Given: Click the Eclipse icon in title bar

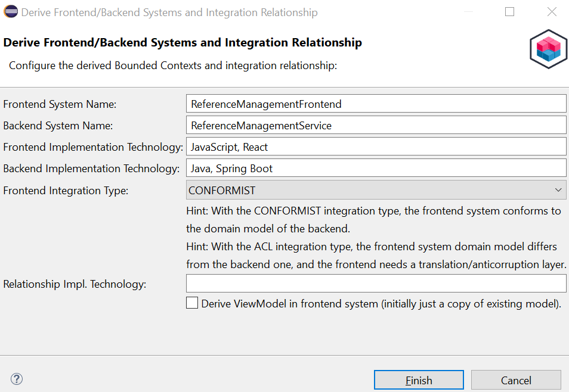Looking at the screenshot, I should coord(11,13).
